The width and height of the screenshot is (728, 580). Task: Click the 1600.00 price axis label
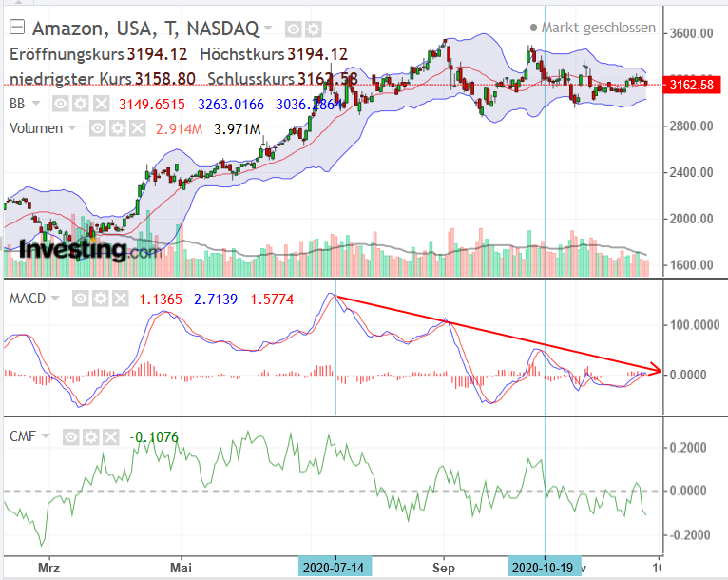(x=691, y=265)
